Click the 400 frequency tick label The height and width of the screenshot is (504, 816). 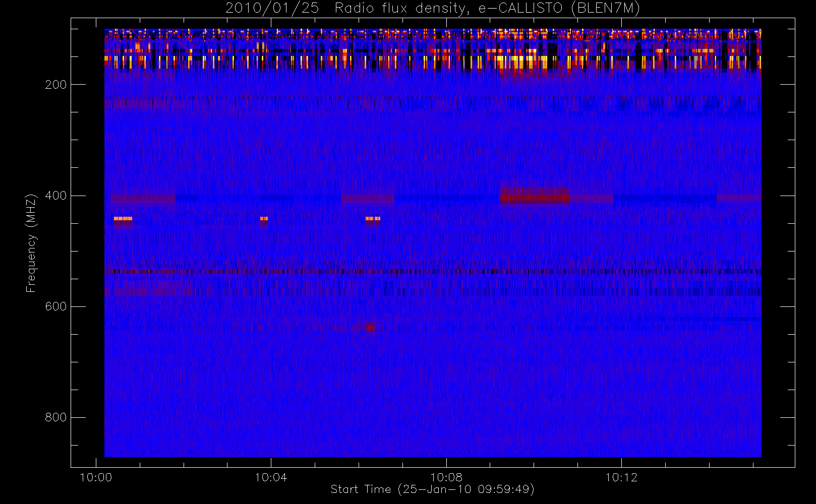click(56, 196)
